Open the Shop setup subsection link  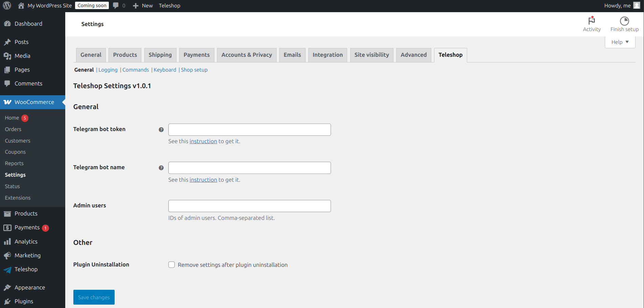click(194, 70)
